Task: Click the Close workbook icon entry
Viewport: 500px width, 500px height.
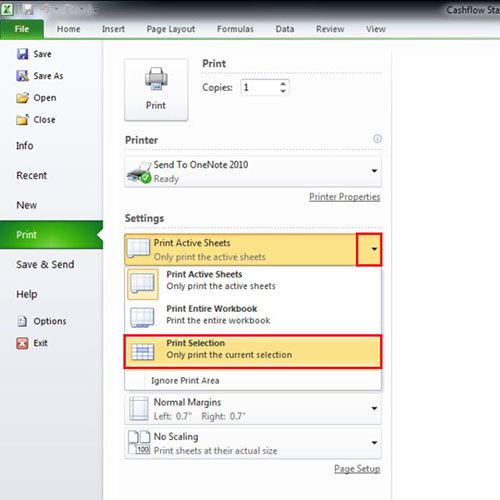Action: 36,120
